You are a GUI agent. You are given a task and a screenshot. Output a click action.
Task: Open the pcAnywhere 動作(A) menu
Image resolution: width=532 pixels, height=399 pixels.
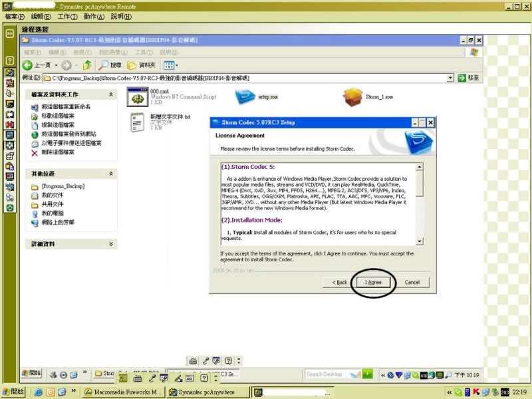pos(94,16)
